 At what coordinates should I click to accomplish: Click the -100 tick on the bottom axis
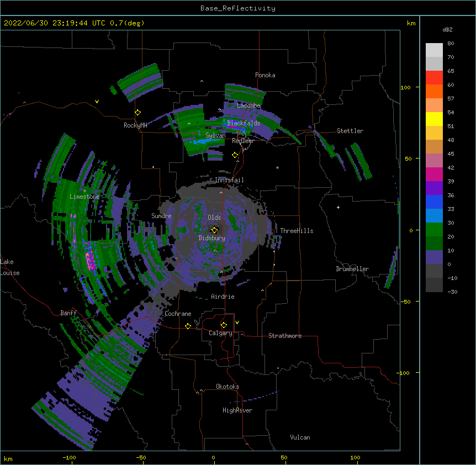[69, 458]
